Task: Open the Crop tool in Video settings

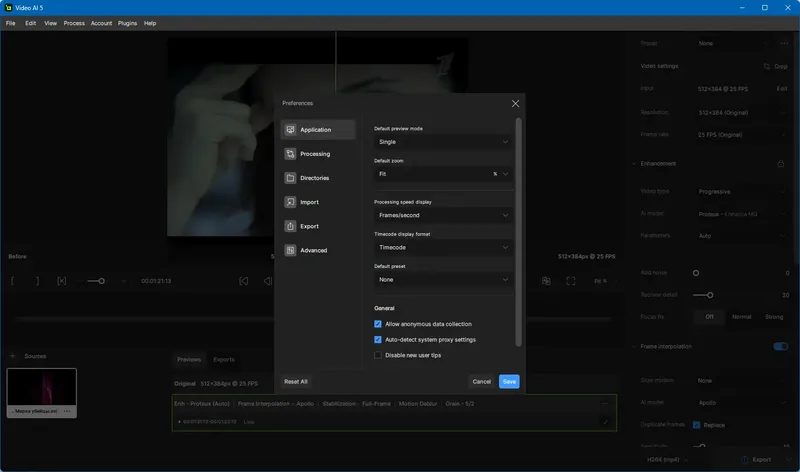Action: coord(776,66)
